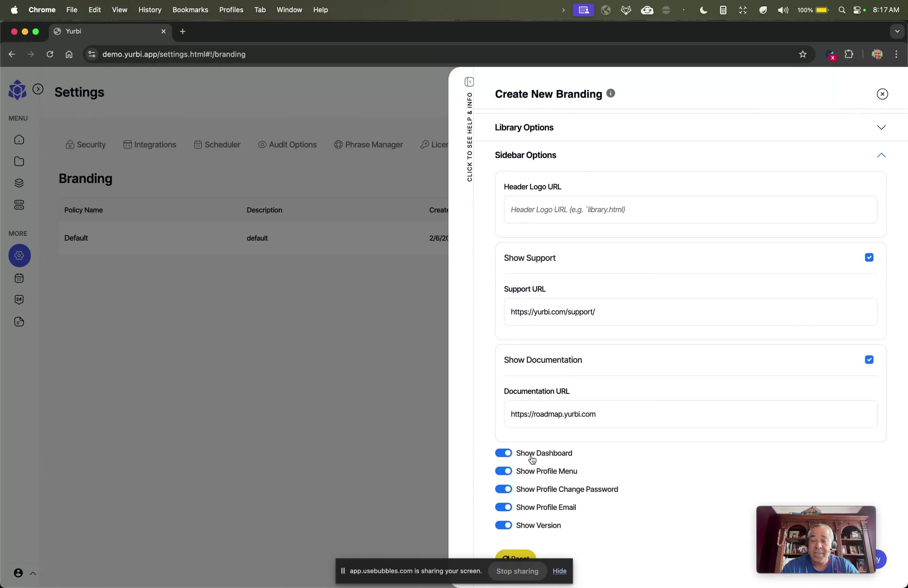Viewport: 908px width, 588px height.
Task: Disable the Show Version toggle
Action: tap(503, 525)
